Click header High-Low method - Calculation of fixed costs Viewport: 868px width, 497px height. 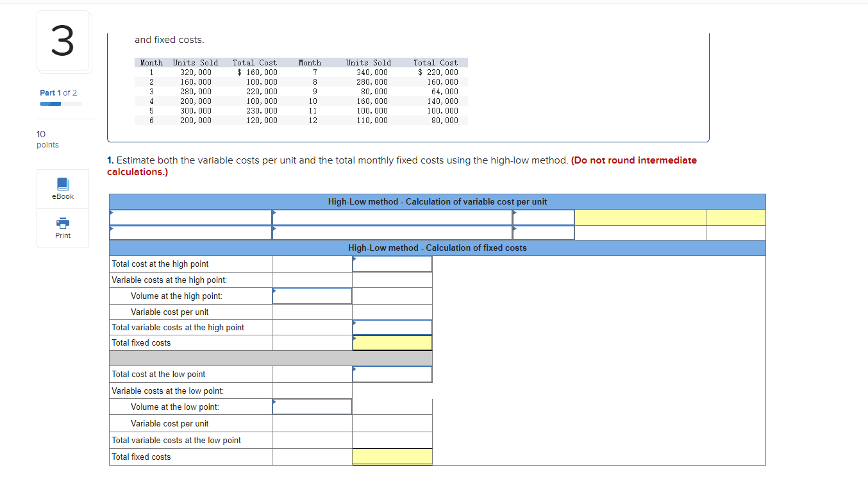[437, 248]
